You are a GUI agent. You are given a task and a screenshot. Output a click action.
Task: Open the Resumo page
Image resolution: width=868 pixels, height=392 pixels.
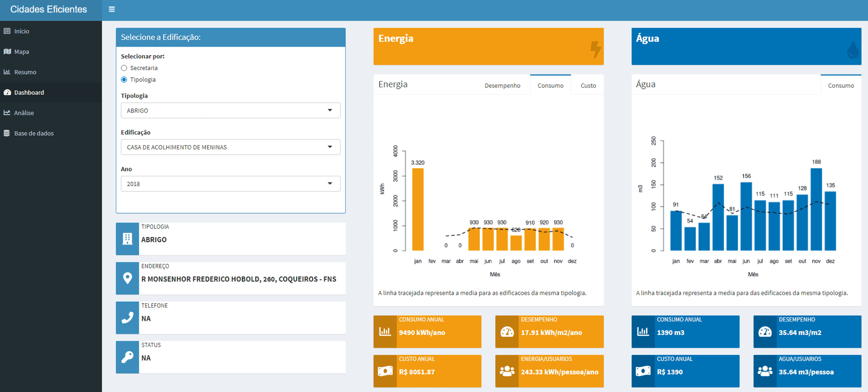pyautogui.click(x=51, y=72)
